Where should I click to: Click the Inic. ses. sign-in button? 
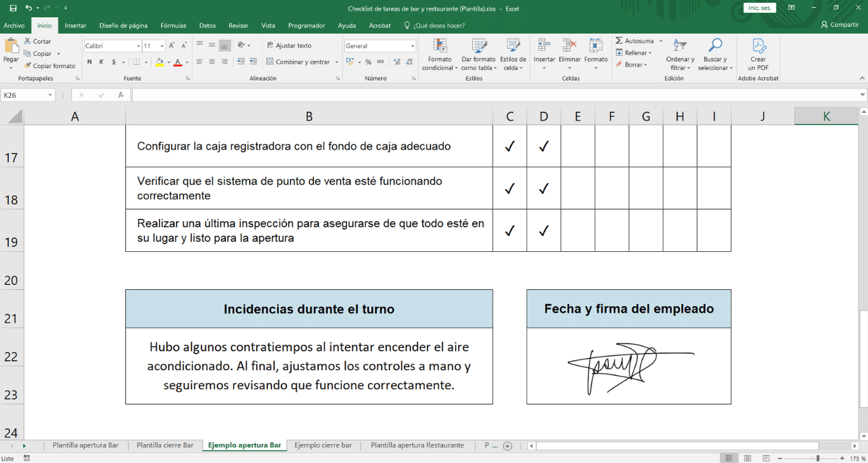pos(759,8)
